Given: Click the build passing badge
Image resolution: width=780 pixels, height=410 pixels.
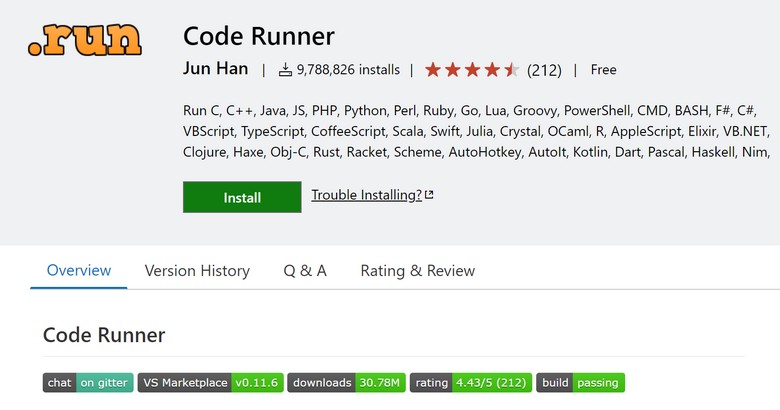Looking at the screenshot, I should 581,383.
